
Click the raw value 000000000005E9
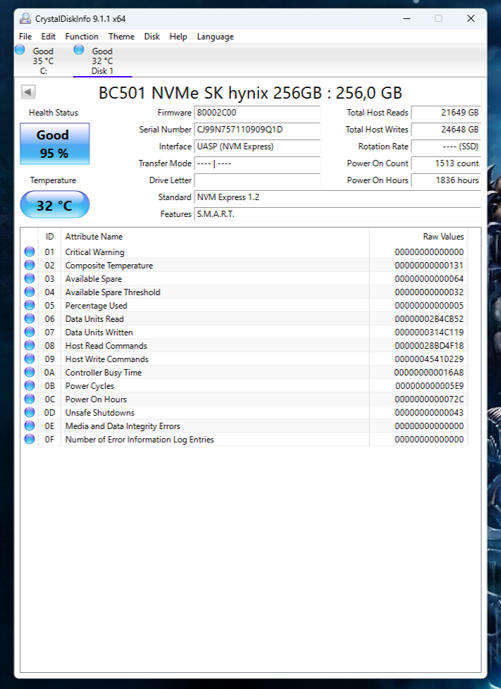tap(429, 386)
